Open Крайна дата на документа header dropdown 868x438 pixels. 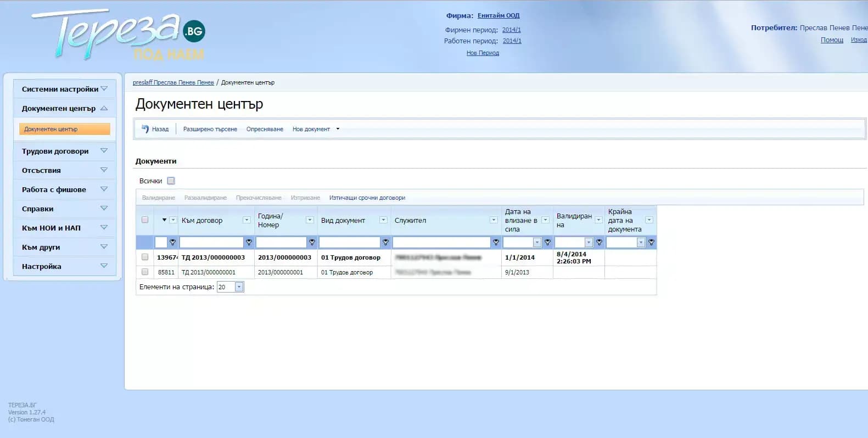tap(649, 220)
